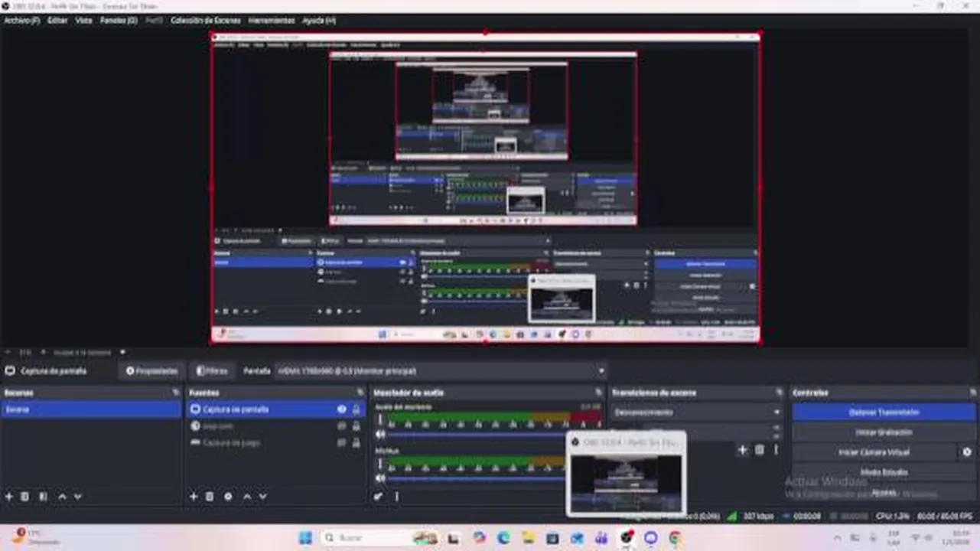The image size is (980, 551).
Task: Open the Editar menu
Action: (57, 21)
